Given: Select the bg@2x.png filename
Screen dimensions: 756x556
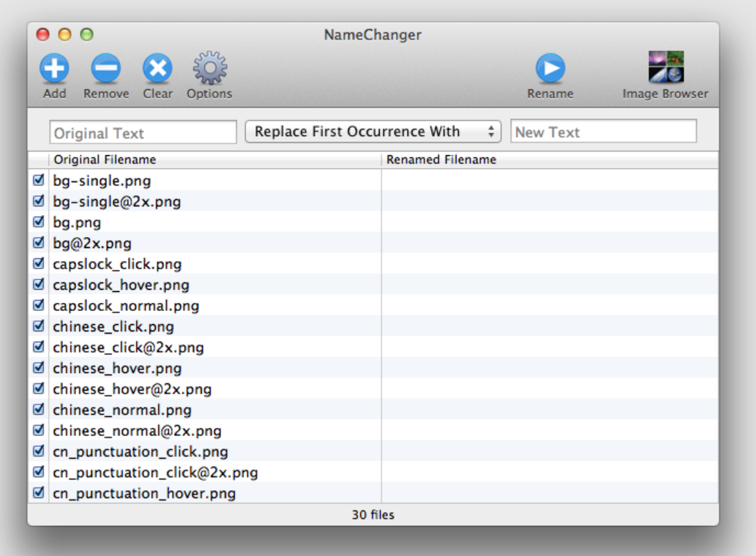Looking at the screenshot, I should (92, 244).
